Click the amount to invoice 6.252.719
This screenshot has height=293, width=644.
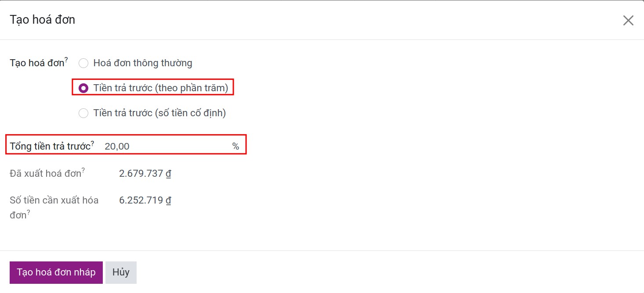pyautogui.click(x=141, y=200)
